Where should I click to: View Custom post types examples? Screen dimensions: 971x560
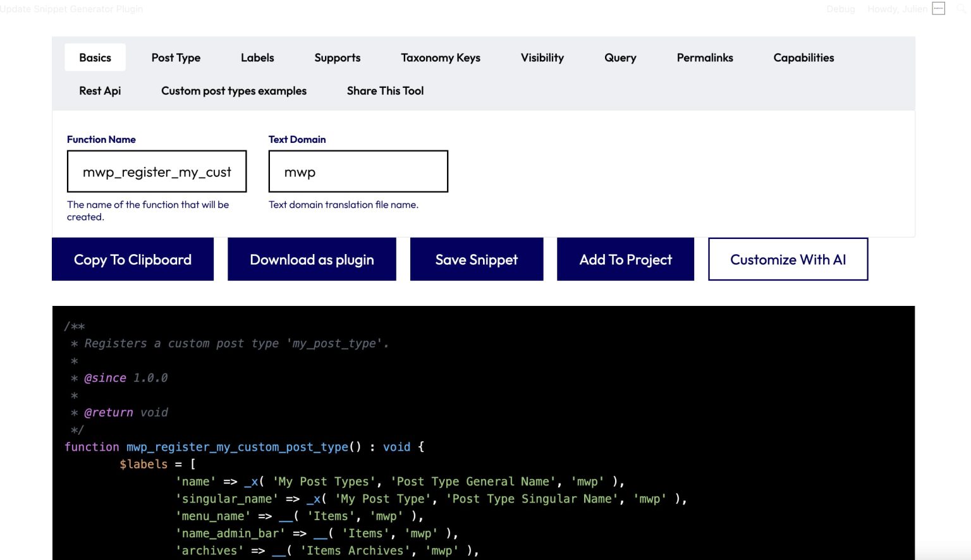[x=233, y=90]
